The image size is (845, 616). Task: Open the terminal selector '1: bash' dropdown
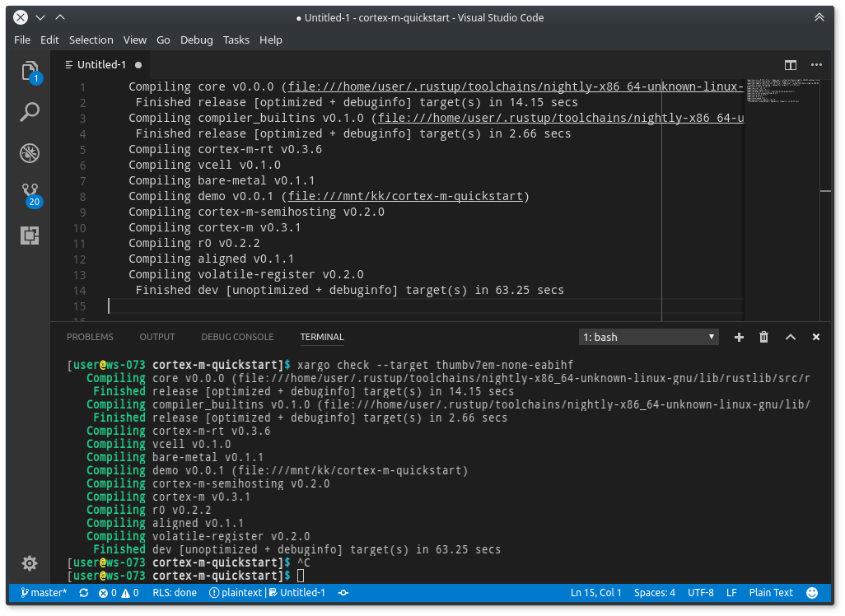[649, 337]
